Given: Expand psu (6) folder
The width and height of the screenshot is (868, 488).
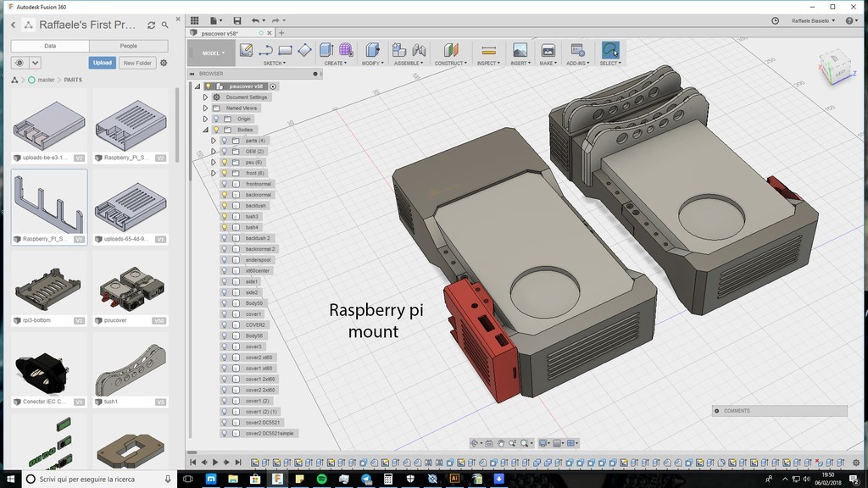Looking at the screenshot, I should click(213, 162).
